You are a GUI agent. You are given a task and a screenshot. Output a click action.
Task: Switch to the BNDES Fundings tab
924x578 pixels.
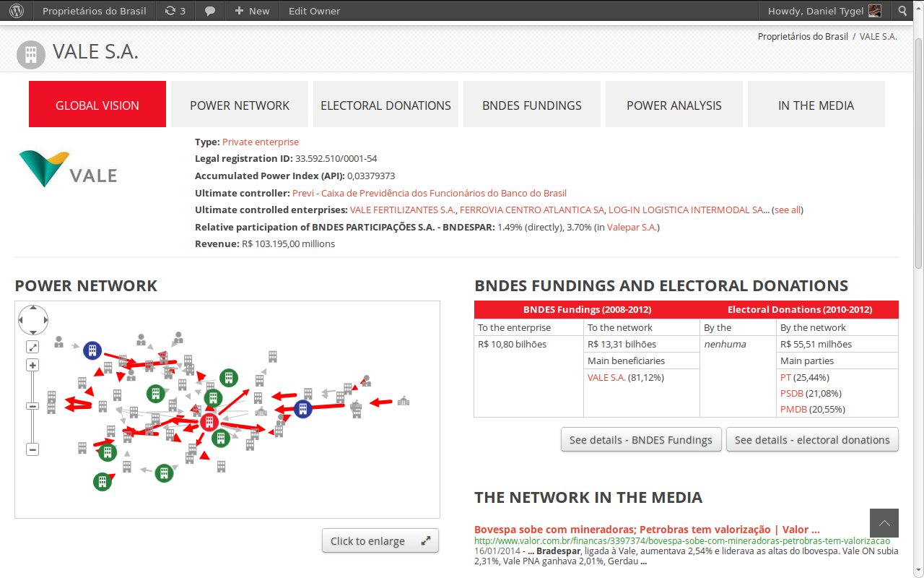(x=532, y=104)
